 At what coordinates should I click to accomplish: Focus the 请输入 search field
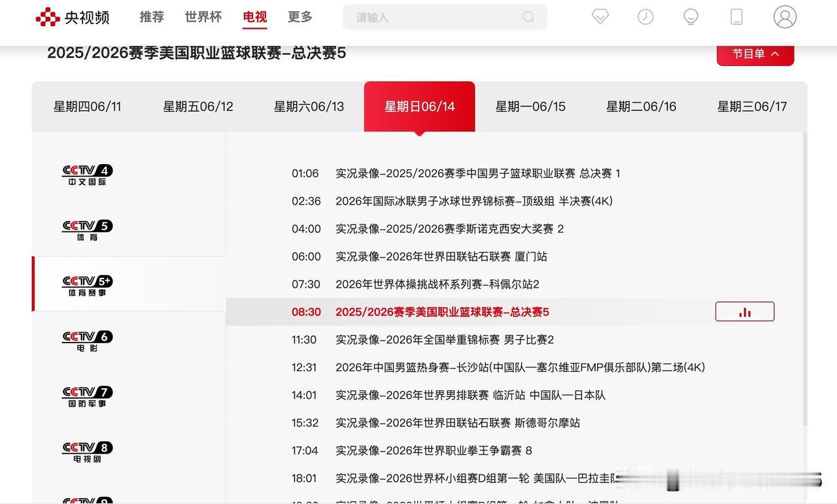point(445,17)
